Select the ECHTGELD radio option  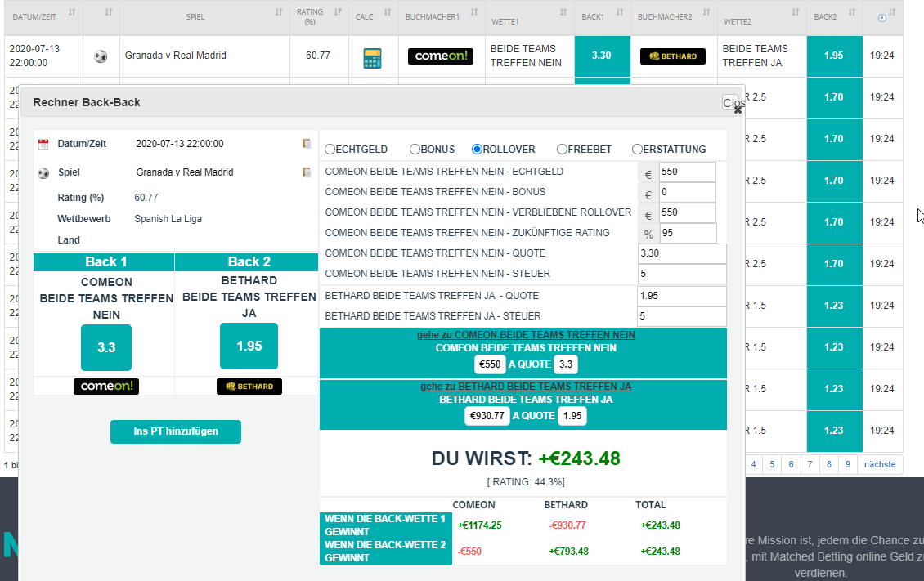click(x=330, y=150)
